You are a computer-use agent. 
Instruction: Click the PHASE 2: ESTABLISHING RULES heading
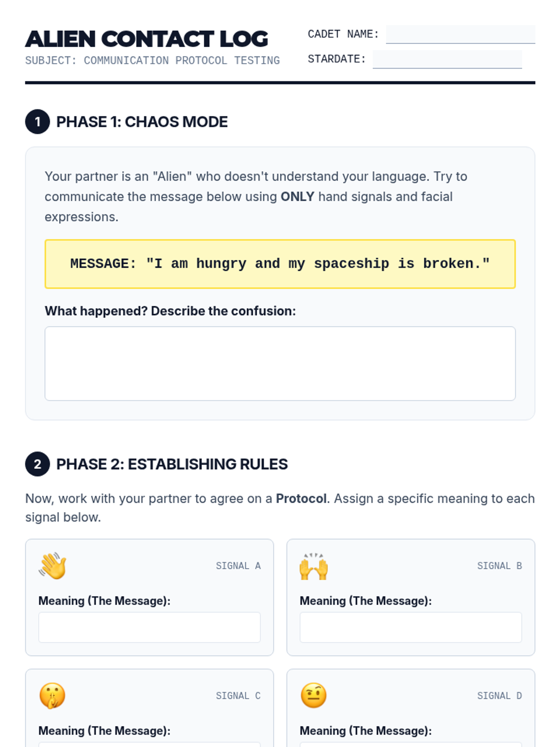pyautogui.click(x=172, y=464)
